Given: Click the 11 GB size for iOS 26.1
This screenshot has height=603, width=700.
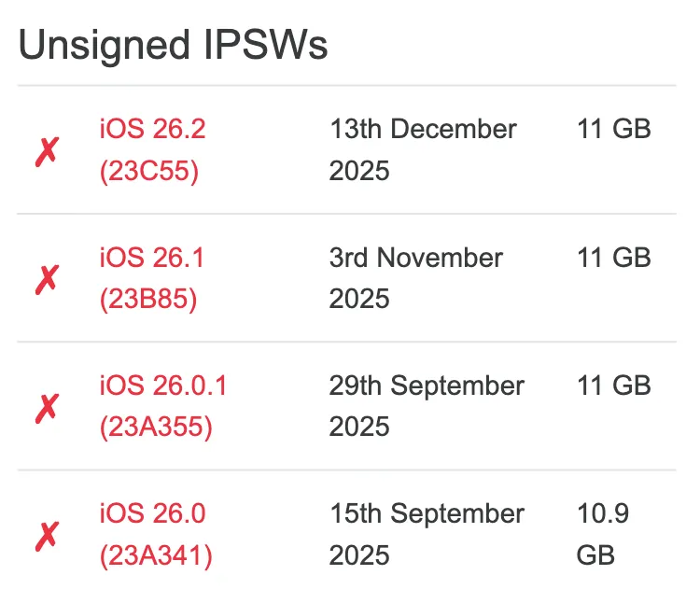Looking at the screenshot, I should (x=613, y=258).
